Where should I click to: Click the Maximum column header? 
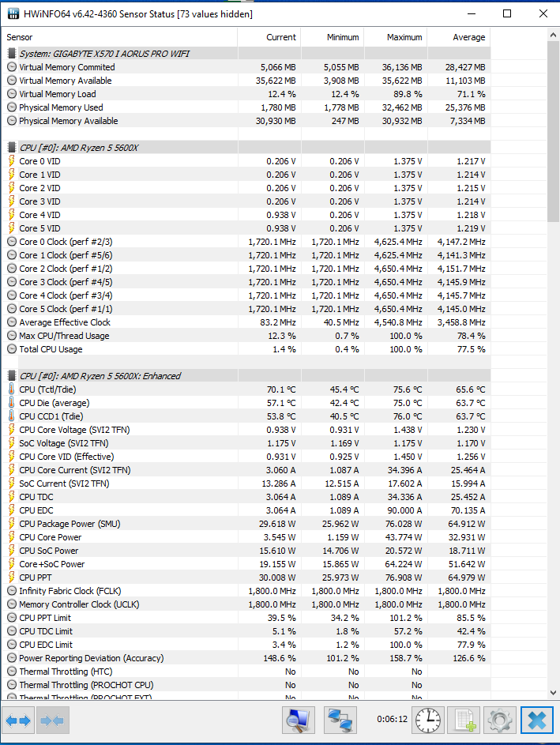click(395, 37)
